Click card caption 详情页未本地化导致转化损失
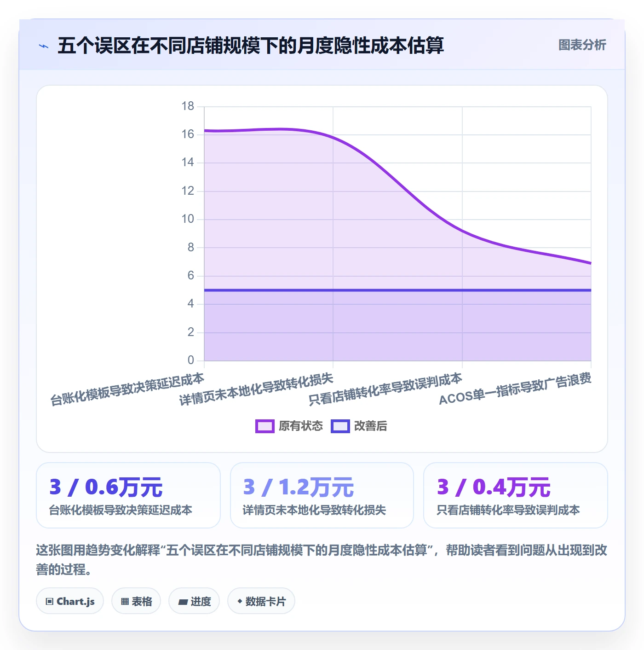This screenshot has height=650, width=644. point(314,510)
